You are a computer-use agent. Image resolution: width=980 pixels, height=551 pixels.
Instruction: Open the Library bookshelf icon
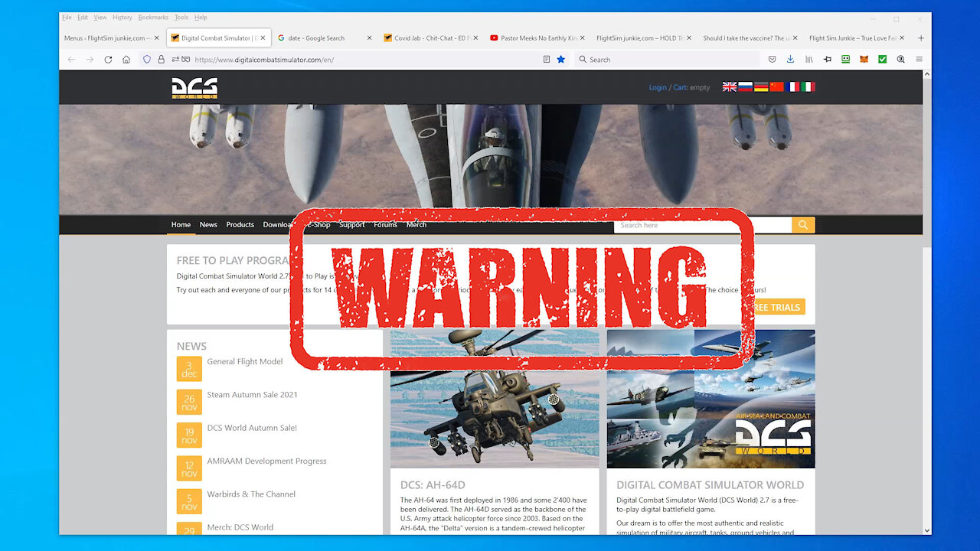[808, 60]
